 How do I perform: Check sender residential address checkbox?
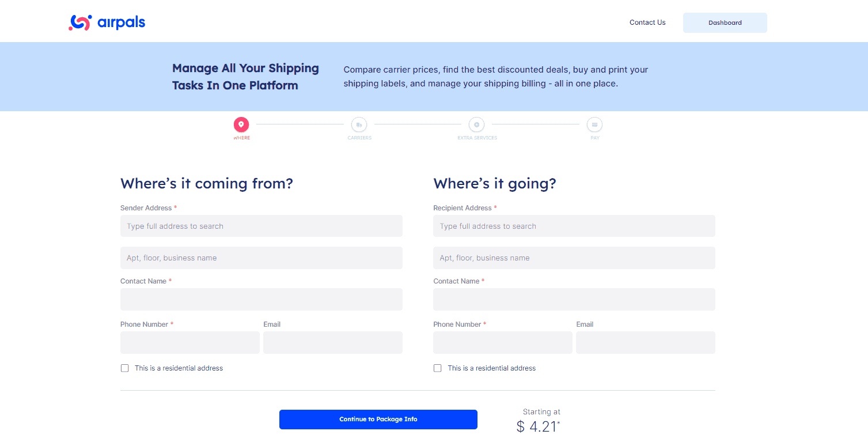click(x=124, y=368)
